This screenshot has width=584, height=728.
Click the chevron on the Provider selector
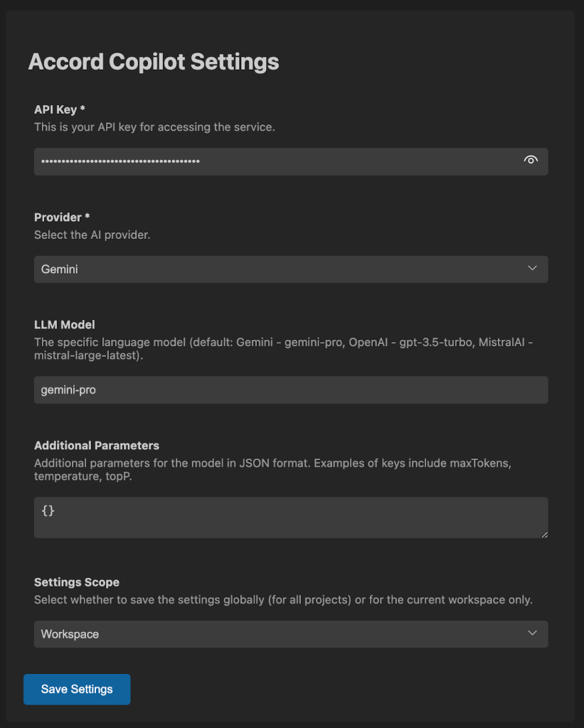(533, 269)
